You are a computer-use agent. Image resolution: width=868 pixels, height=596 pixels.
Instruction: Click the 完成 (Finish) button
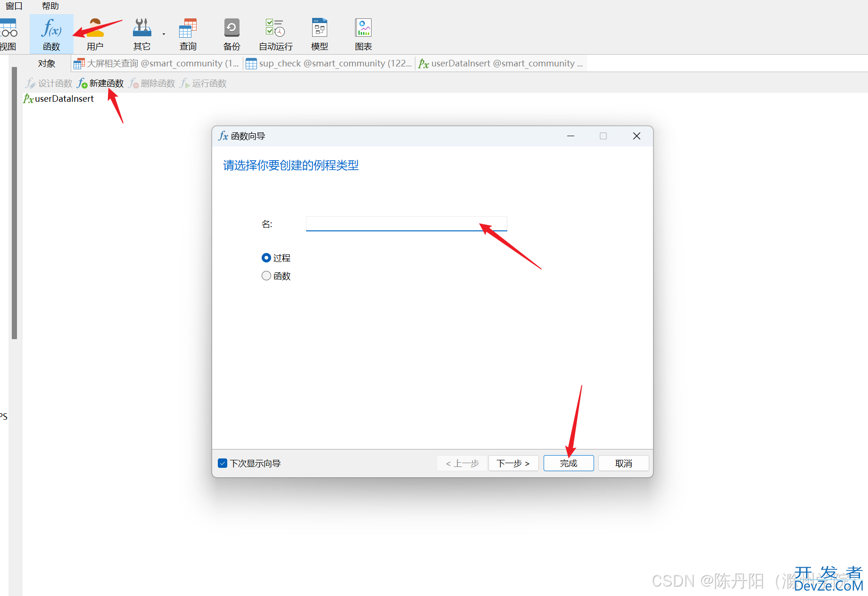(568, 463)
